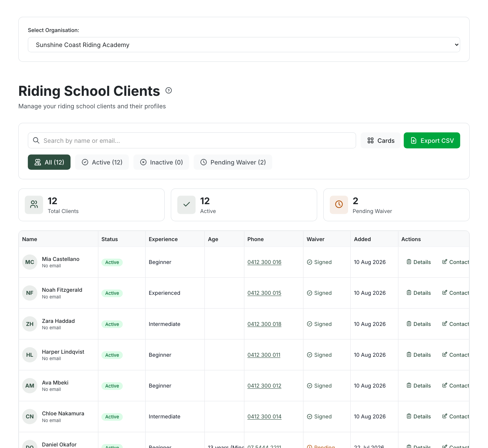
Task: Click the CN avatar for Chloe Nakamura
Action: click(x=30, y=417)
